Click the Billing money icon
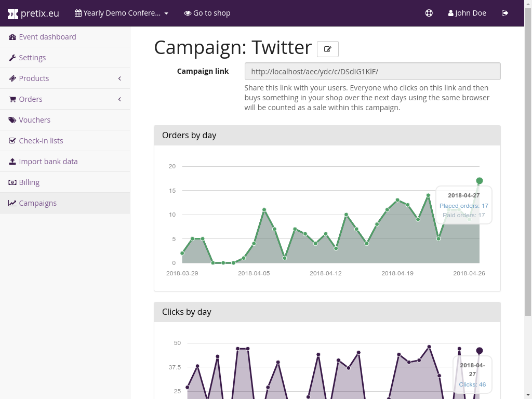The height and width of the screenshot is (399, 532). (12, 182)
